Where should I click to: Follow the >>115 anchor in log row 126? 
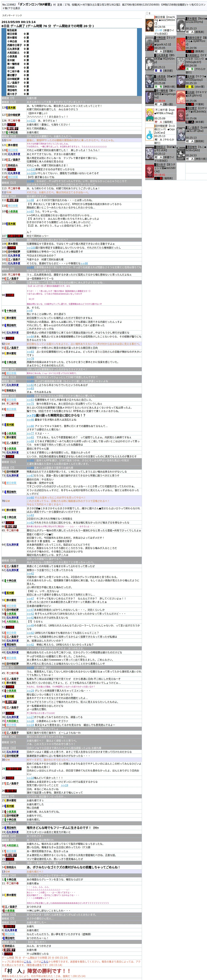(31, 121)
